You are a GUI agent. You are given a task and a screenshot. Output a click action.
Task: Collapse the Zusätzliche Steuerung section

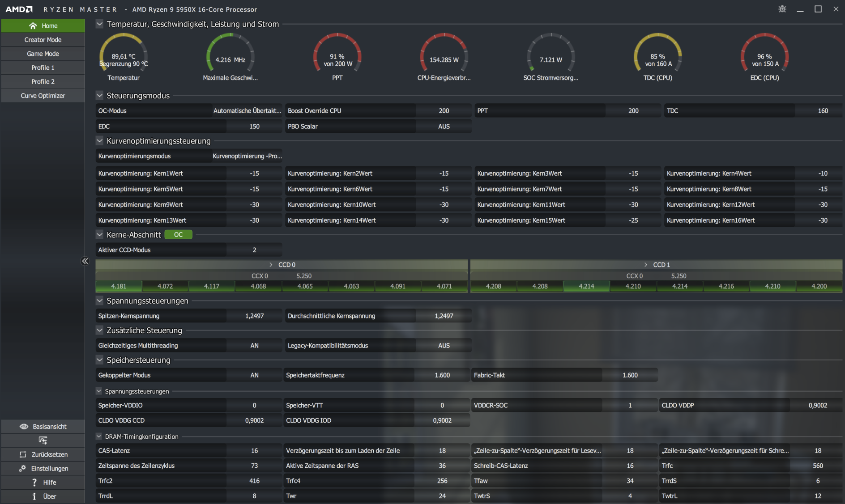pos(99,330)
